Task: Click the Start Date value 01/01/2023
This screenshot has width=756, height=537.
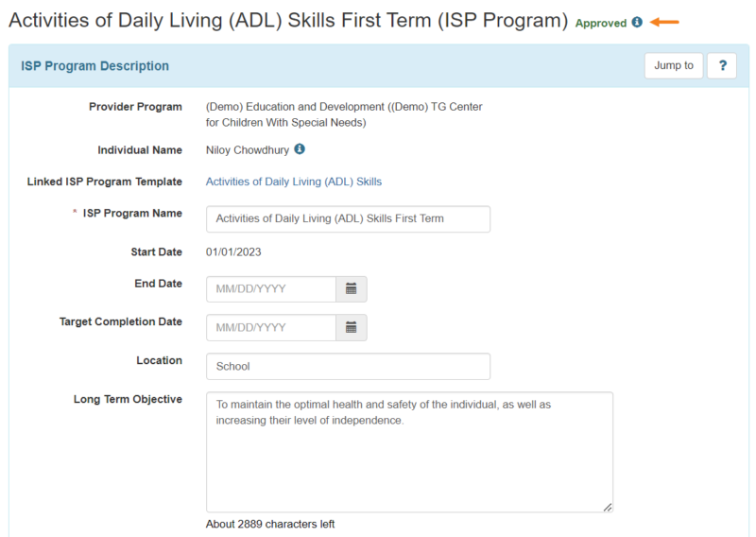Action: 233,251
